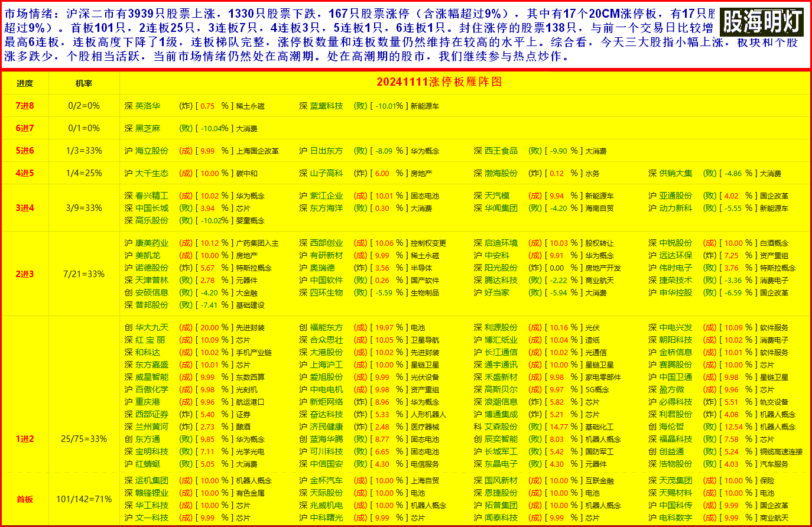Select the 25/75=33% probability cell

pyautogui.click(x=84, y=439)
